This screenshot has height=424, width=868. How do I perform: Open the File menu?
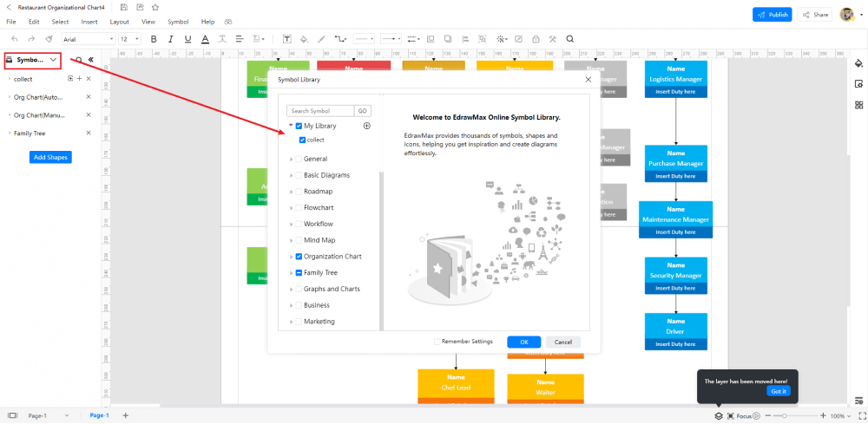[x=11, y=23]
